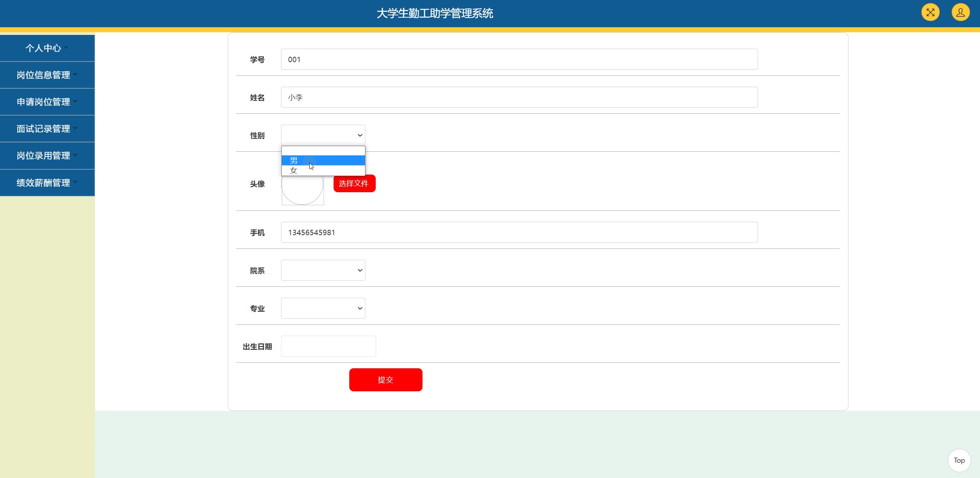The height and width of the screenshot is (478, 980).
Task: Select 女 option in gender dropdown
Action: point(323,170)
